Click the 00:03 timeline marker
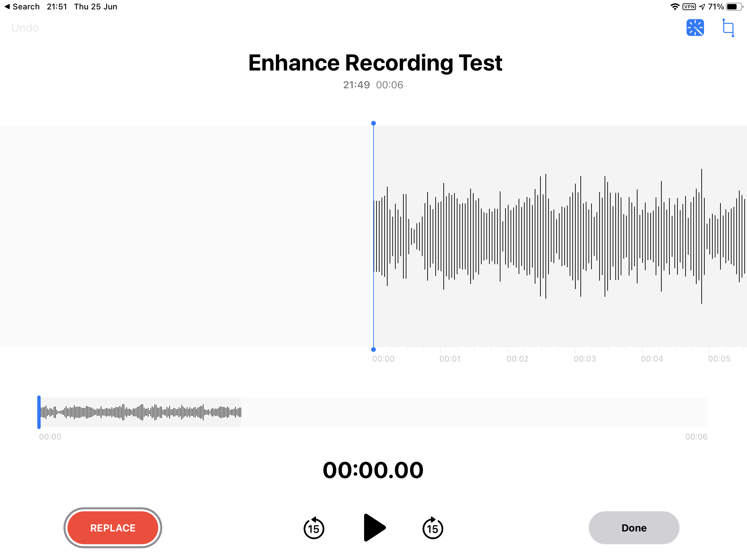This screenshot has height=560, width=747. tap(584, 359)
